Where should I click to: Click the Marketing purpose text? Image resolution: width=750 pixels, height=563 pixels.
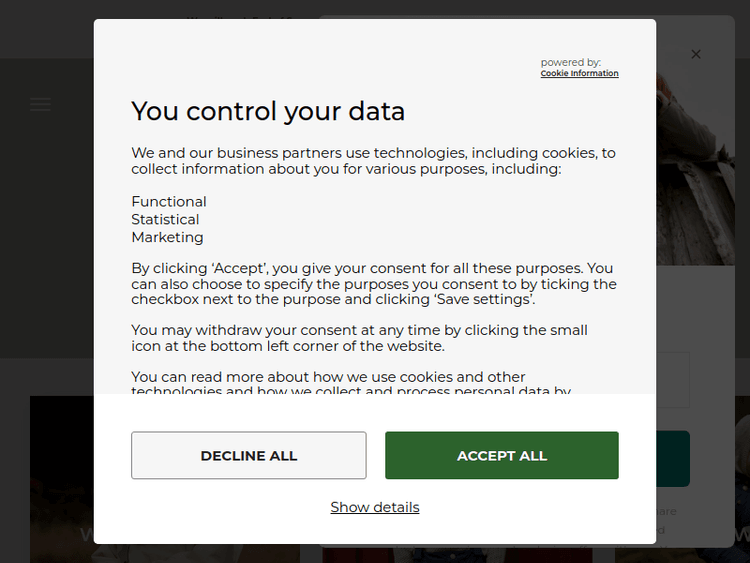pos(167,237)
